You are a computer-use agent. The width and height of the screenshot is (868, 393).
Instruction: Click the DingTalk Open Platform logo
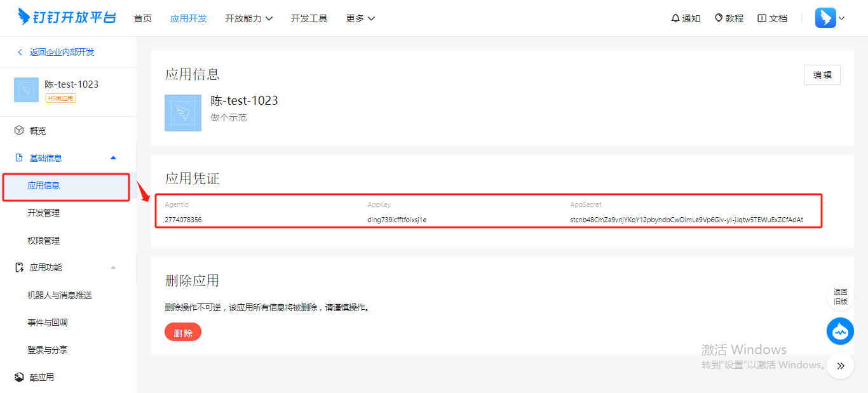click(x=67, y=17)
